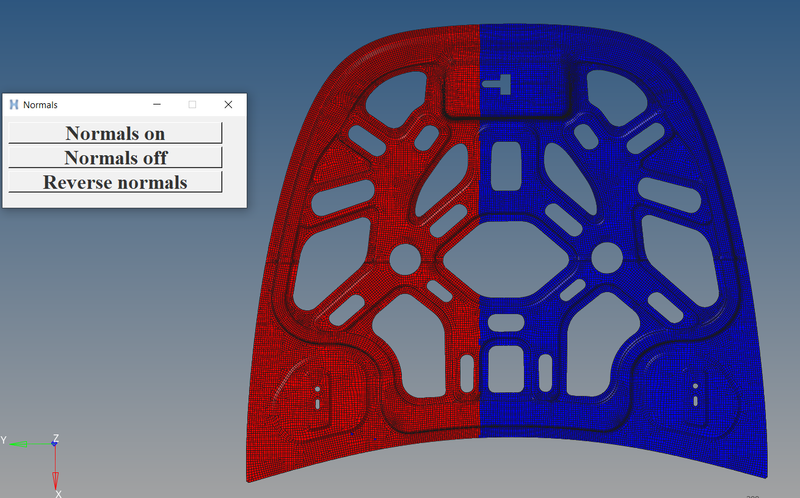Select the circular hole on the blue side
The image size is (800, 498).
[606, 259]
